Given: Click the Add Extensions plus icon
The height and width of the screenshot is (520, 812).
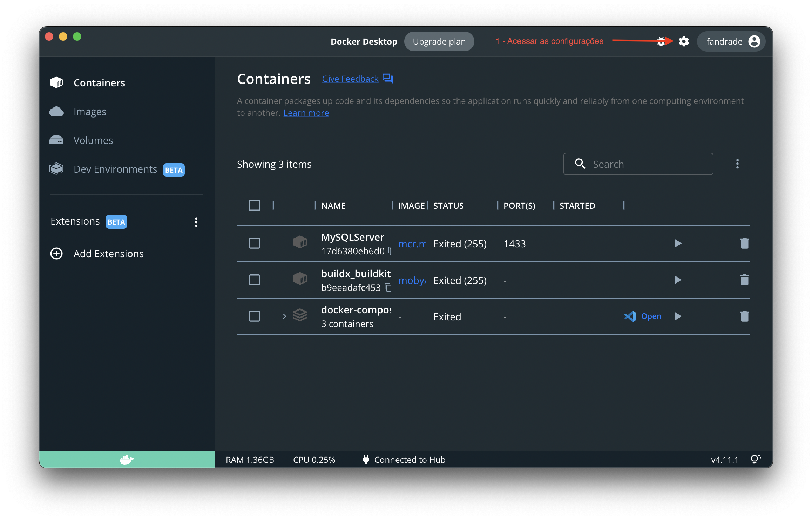Looking at the screenshot, I should point(56,253).
